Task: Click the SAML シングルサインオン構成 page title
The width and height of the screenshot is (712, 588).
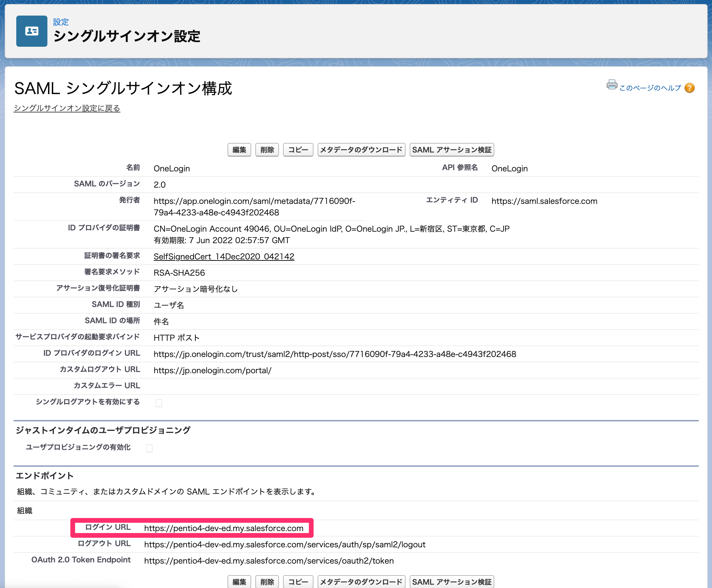Action: click(123, 88)
